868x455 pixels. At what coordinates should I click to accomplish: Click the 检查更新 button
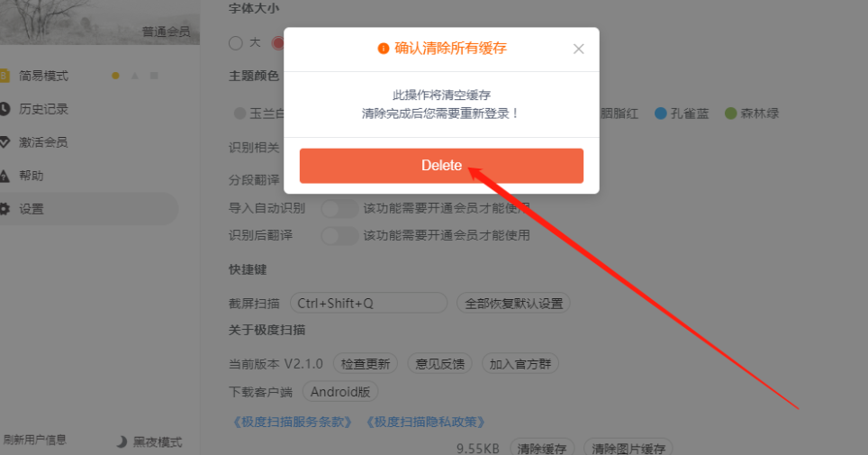pos(366,364)
